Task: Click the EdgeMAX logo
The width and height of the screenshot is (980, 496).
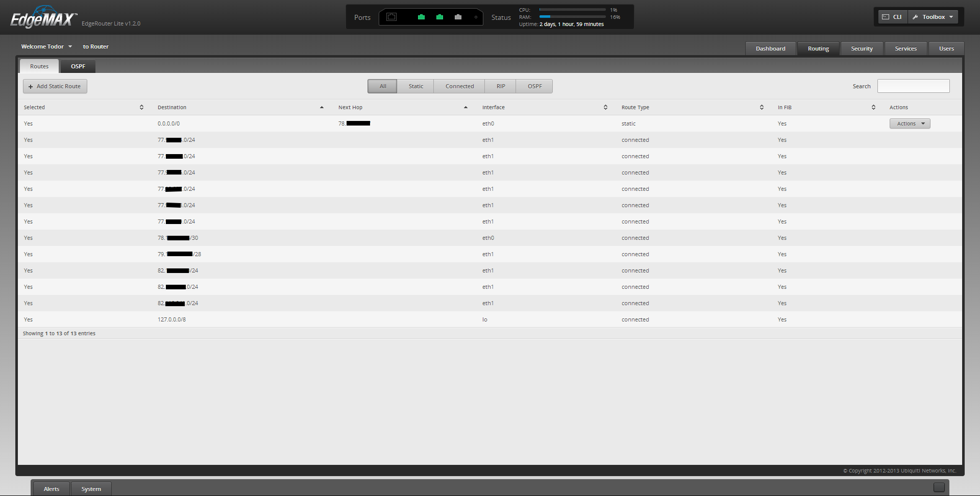Action: coord(43,18)
